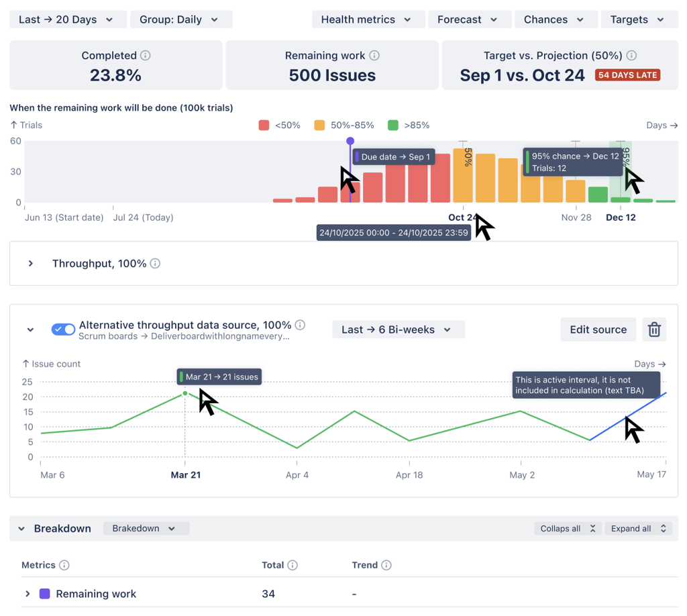Screen dimensions: 687x616
Task: Open the Last → 20 Days dropdown
Action: click(x=67, y=19)
